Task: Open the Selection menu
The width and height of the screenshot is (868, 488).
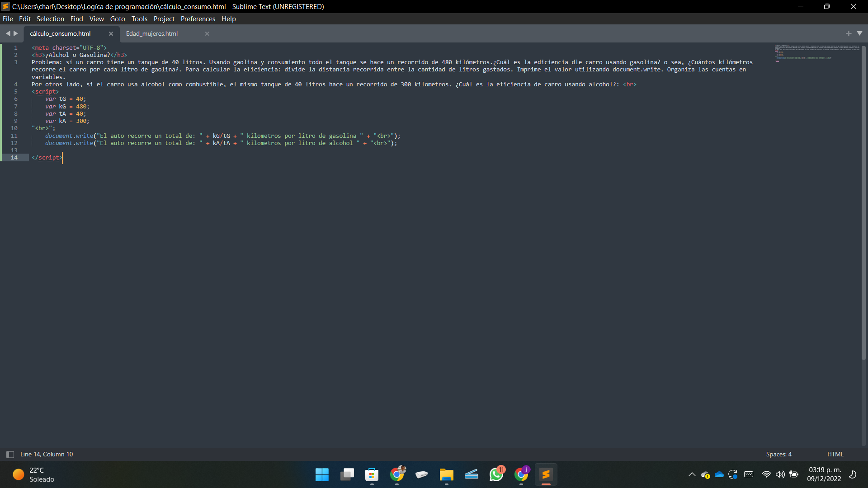Action: coord(50,19)
